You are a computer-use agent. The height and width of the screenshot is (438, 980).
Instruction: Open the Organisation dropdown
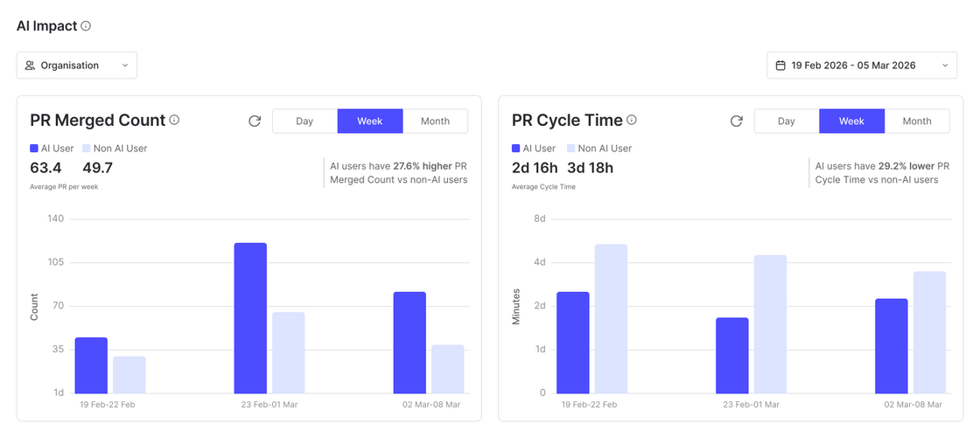[77, 65]
